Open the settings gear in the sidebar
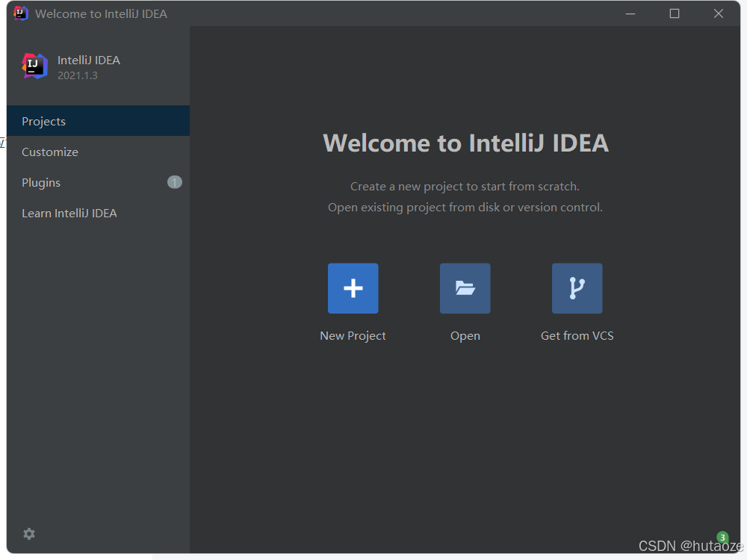747x560 pixels. 29,534
